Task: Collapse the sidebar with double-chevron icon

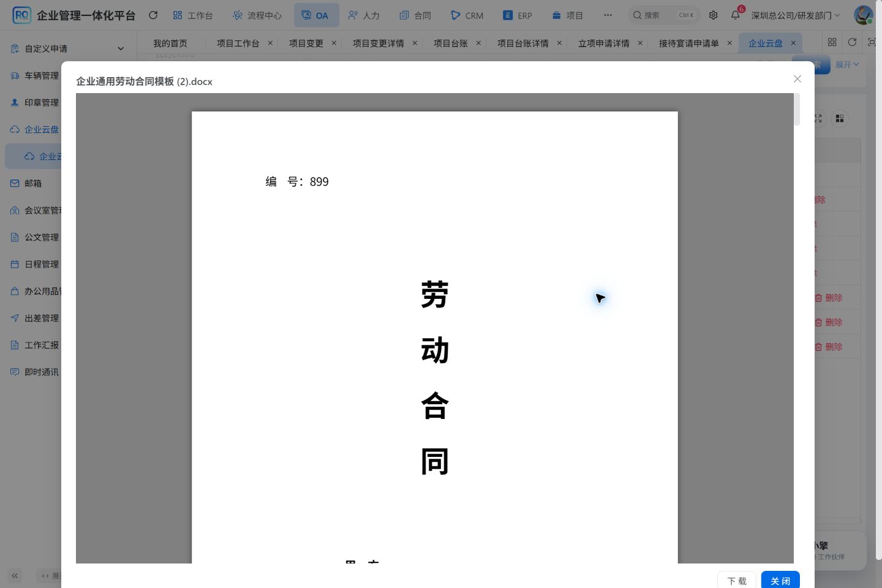Action: pyautogui.click(x=15, y=576)
